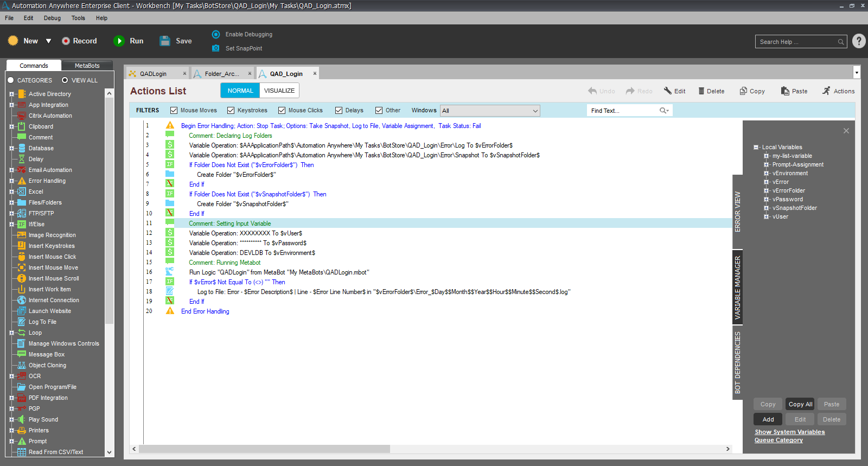Open the Debug menu

point(52,18)
